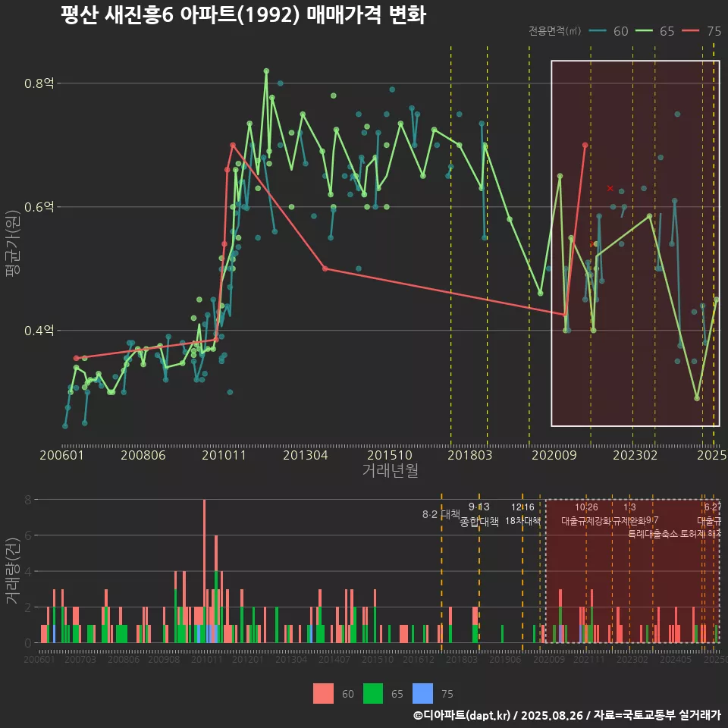Click the 0.8억 y-axis label
The width and height of the screenshot is (728, 728).
point(39,83)
